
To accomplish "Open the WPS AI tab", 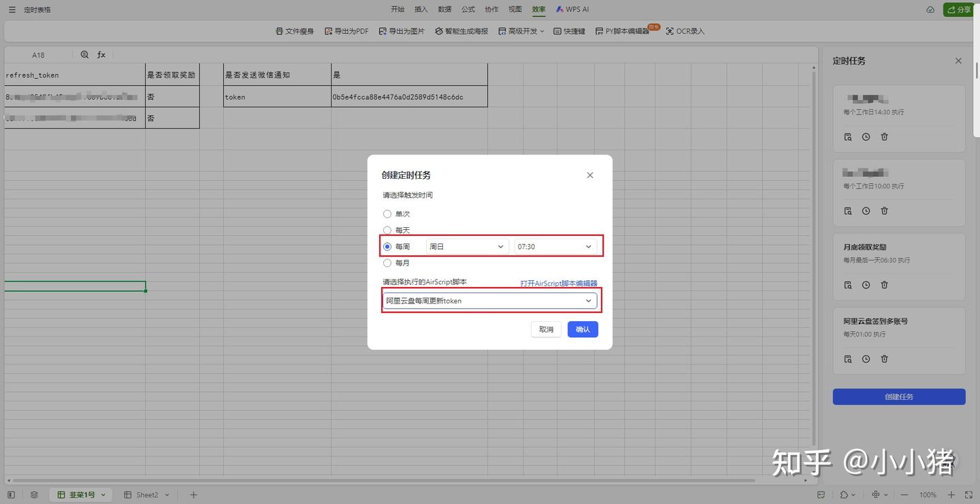I will point(572,10).
